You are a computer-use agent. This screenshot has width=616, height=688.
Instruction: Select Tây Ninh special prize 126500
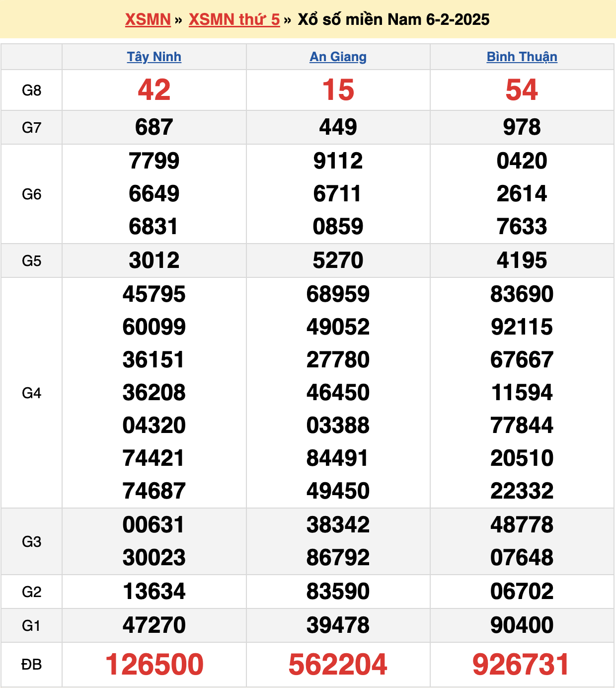pyautogui.click(x=154, y=665)
